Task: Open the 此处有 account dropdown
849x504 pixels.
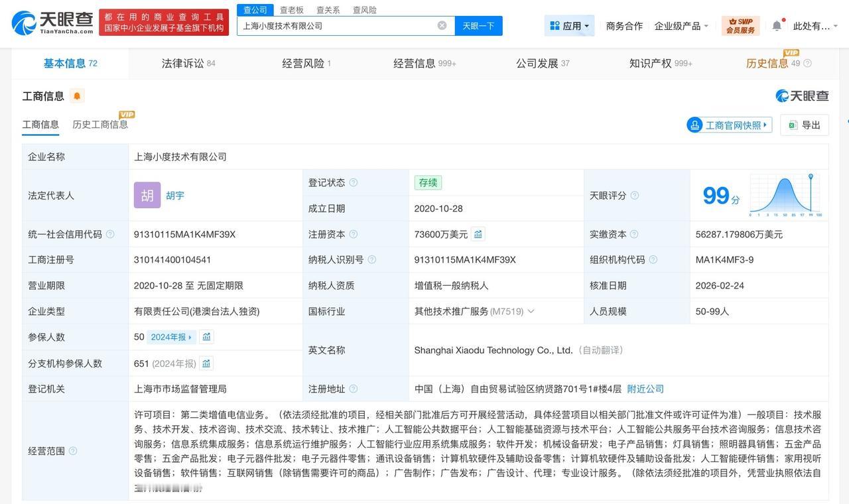Action: (x=813, y=25)
